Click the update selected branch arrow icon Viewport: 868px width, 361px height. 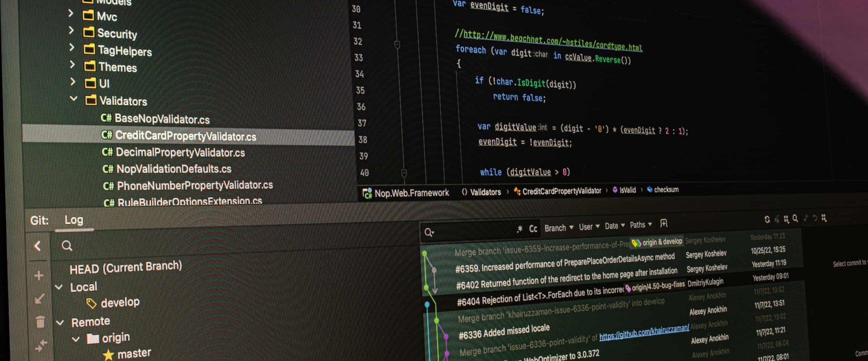[x=39, y=299]
